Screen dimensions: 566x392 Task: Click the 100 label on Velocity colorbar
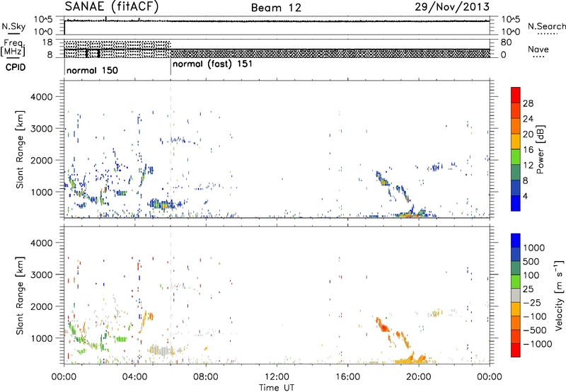tap(531, 275)
